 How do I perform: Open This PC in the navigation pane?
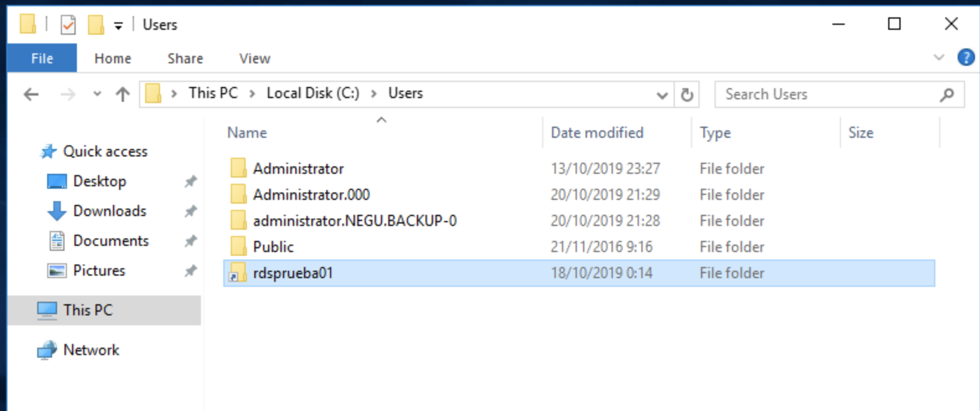[x=87, y=310]
